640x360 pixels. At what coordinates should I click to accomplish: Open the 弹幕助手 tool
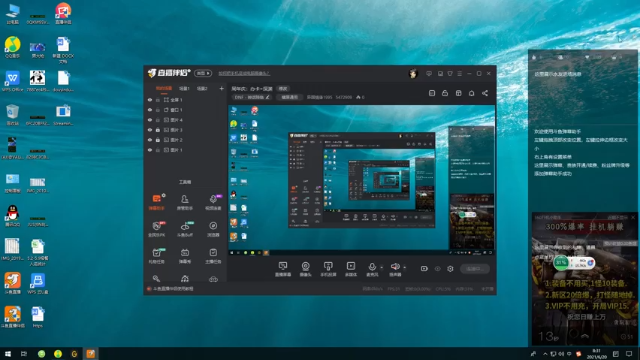click(x=157, y=202)
